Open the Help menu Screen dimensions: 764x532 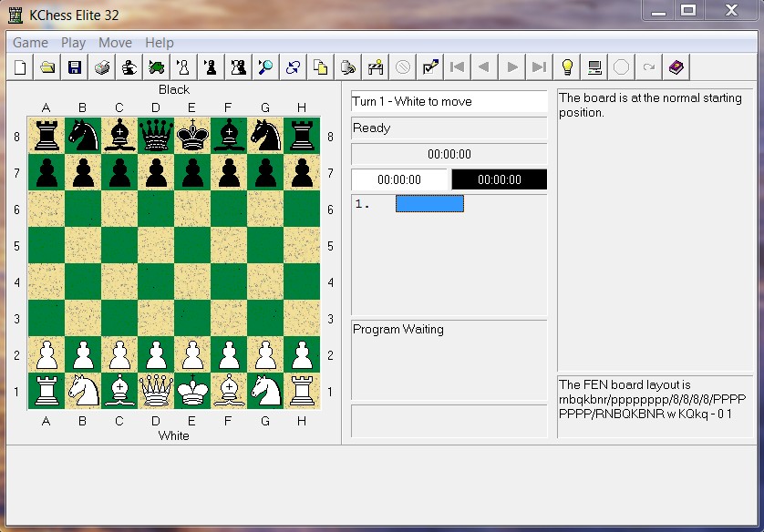pyautogui.click(x=160, y=43)
